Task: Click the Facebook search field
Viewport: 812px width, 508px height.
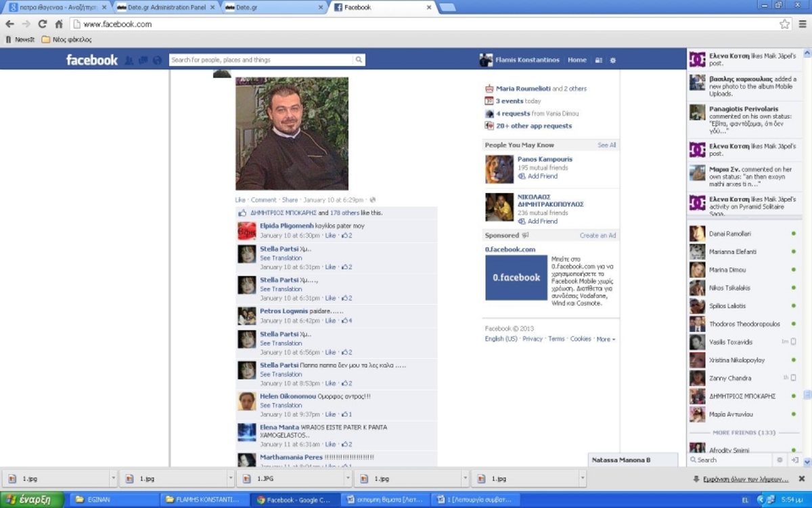Action: tap(261, 60)
